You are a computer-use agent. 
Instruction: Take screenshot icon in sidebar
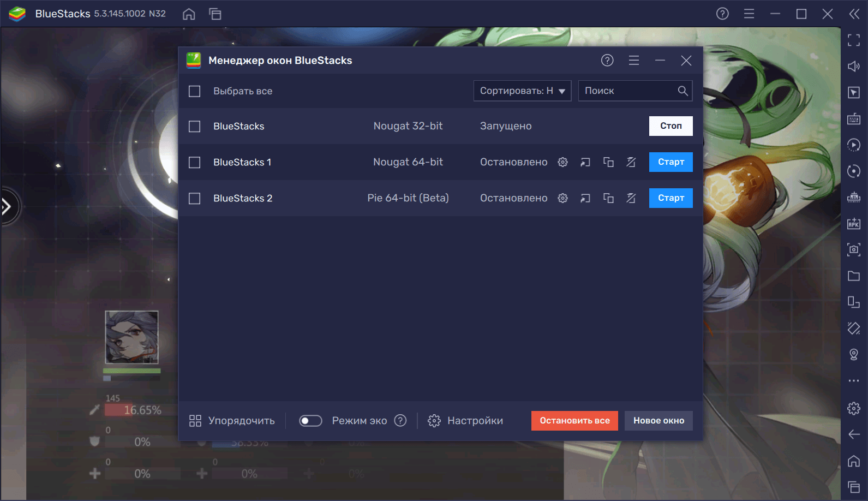tap(854, 250)
